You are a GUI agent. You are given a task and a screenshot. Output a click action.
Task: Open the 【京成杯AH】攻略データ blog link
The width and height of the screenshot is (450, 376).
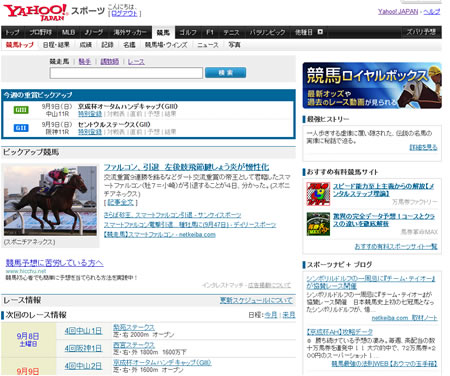click(339, 332)
